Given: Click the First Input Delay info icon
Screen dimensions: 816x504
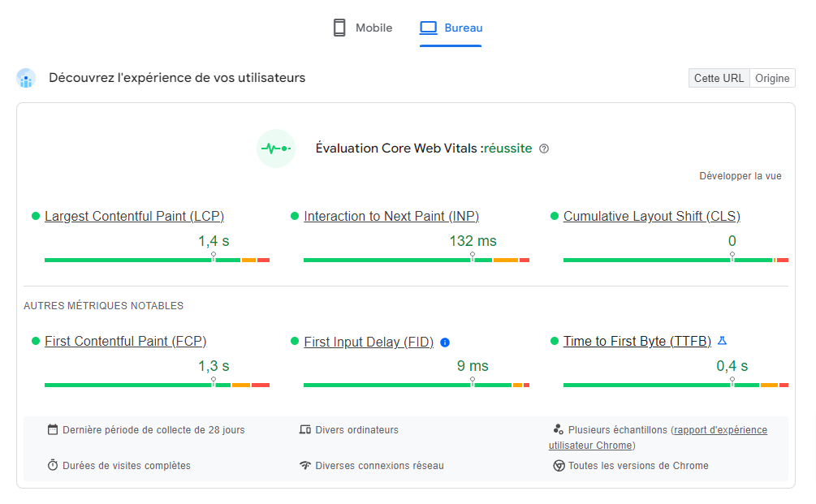Looking at the screenshot, I should coord(445,342).
